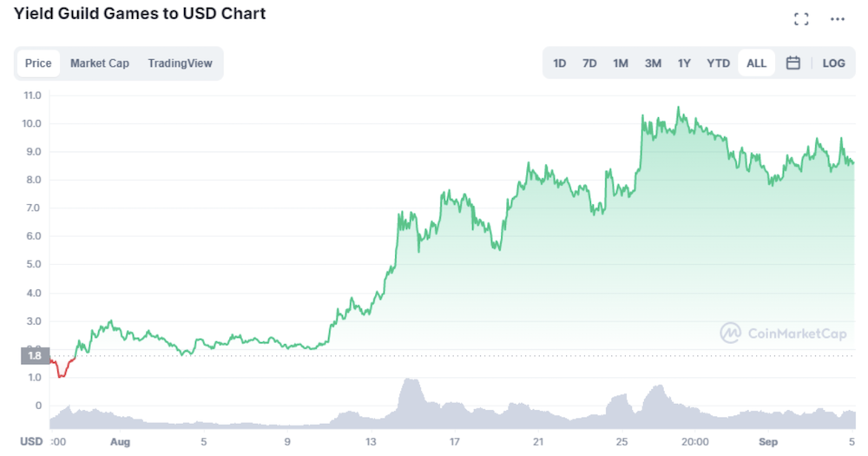This screenshot has width=868, height=456.
Task: Select the ALL time range
Action: (756, 63)
